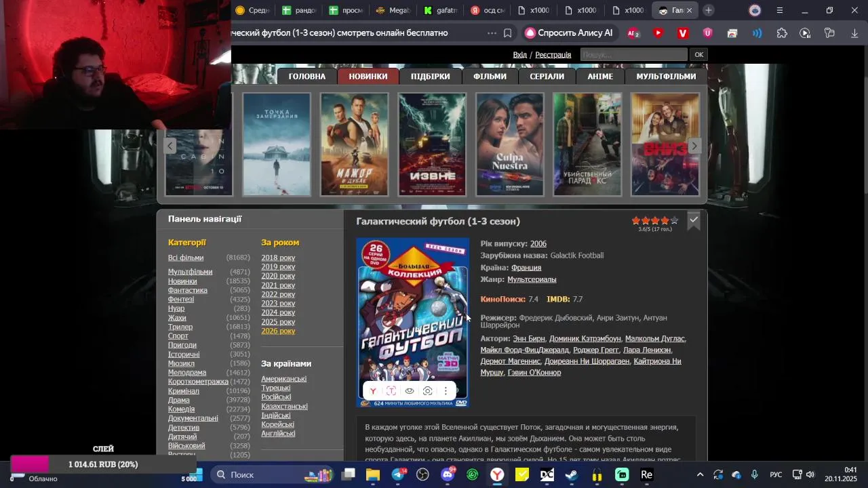This screenshot has height=488, width=868.
Task: Click the red V extension icon
Action: pyautogui.click(x=683, y=33)
